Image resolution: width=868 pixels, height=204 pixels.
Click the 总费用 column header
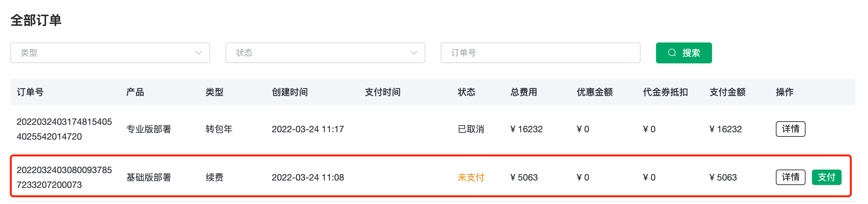523,92
